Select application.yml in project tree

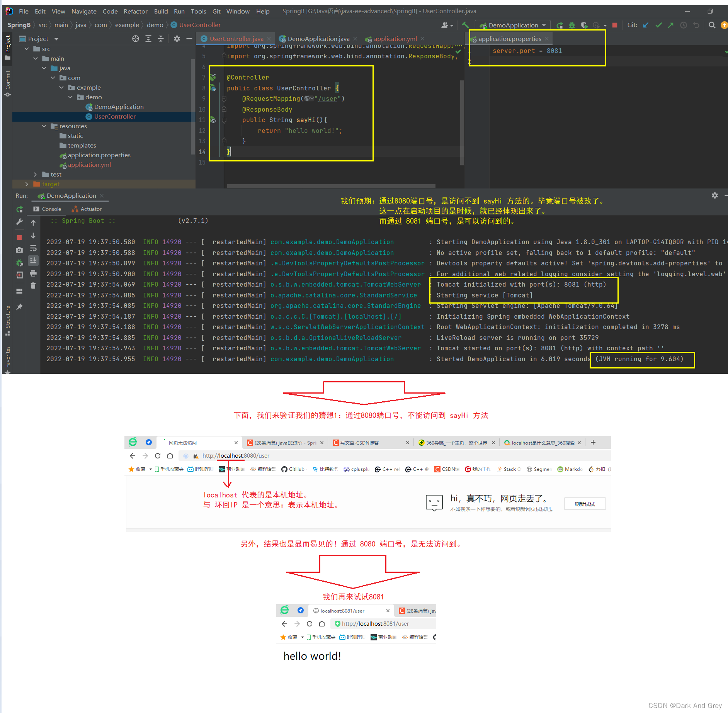(85, 165)
